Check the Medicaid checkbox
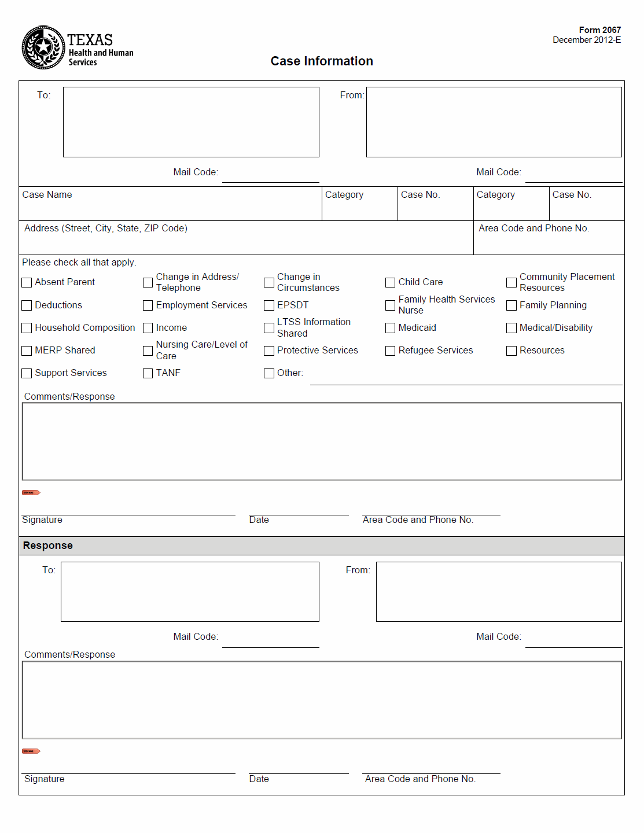644x833 pixels. tap(391, 328)
